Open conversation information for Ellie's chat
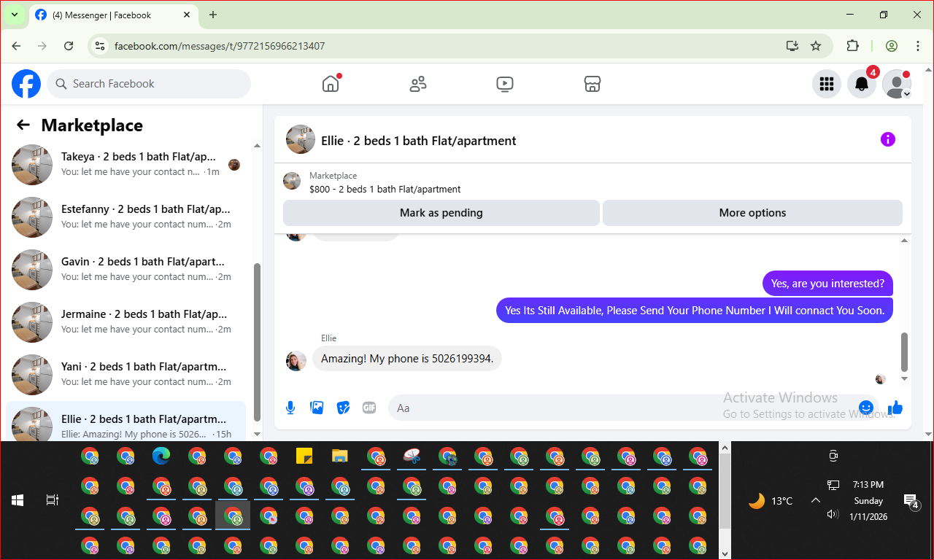The height and width of the screenshot is (560, 934). click(888, 140)
